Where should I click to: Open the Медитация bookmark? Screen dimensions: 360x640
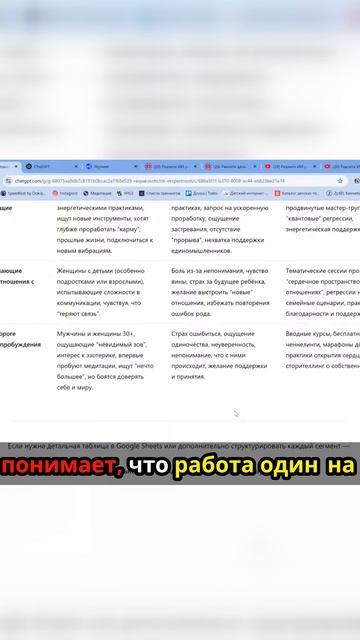pyautogui.click(x=97, y=193)
